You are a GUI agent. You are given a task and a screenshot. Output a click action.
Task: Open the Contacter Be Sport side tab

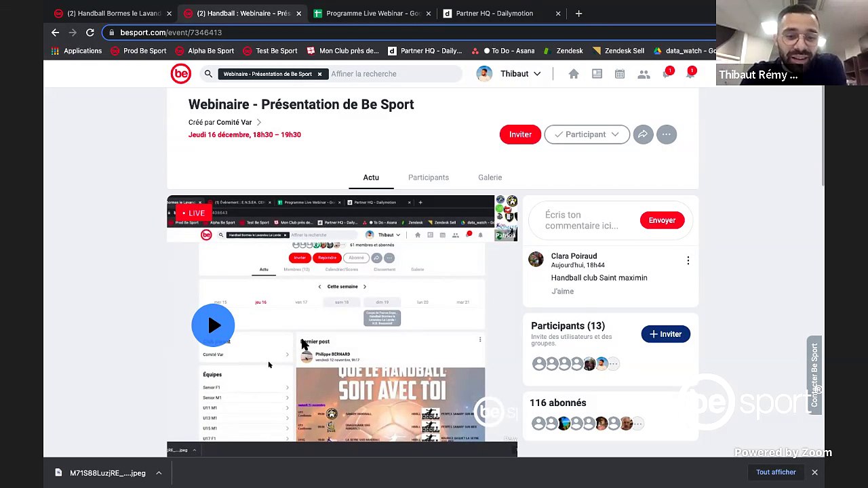814,375
